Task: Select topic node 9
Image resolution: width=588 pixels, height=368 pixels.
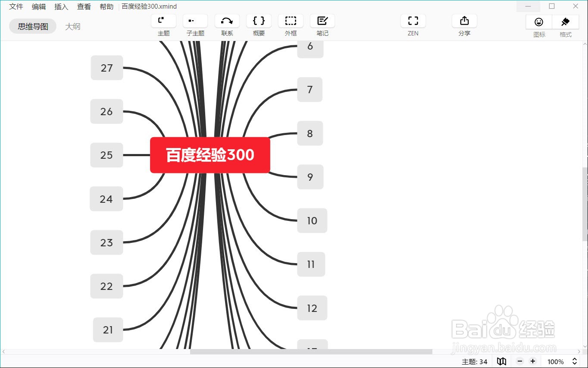Action: 310,177
